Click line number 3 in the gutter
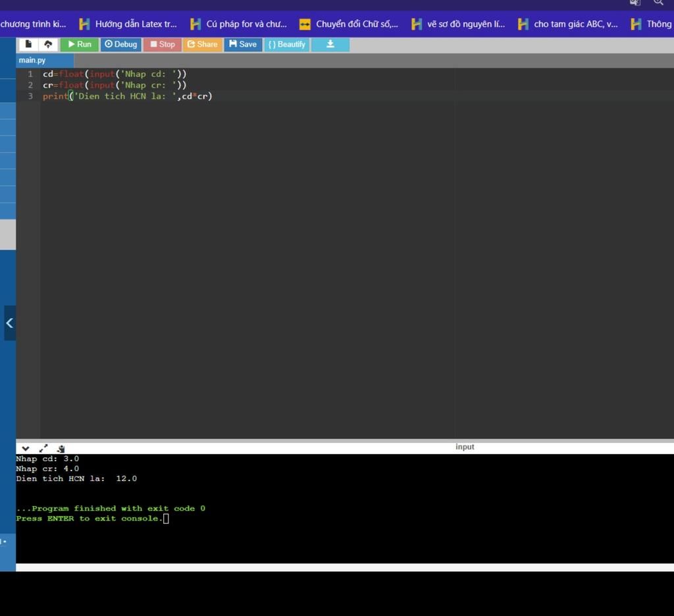The image size is (674, 616). pyautogui.click(x=30, y=96)
